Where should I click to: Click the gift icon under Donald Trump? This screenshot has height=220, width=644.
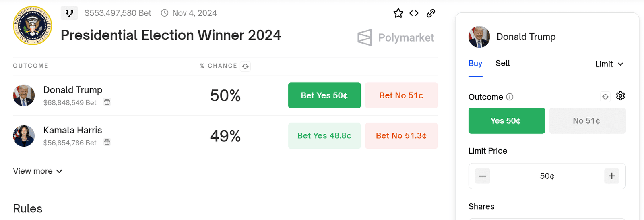107,102
